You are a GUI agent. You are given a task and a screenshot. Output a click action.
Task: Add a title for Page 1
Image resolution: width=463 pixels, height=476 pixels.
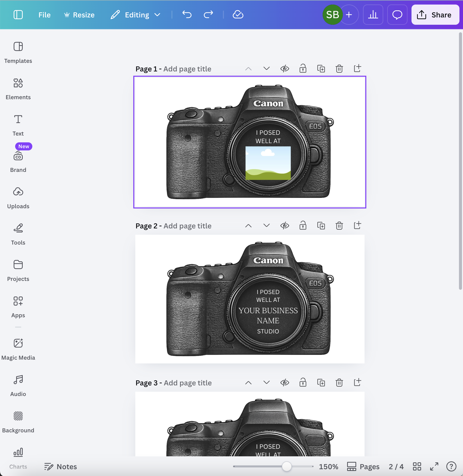pos(187,69)
